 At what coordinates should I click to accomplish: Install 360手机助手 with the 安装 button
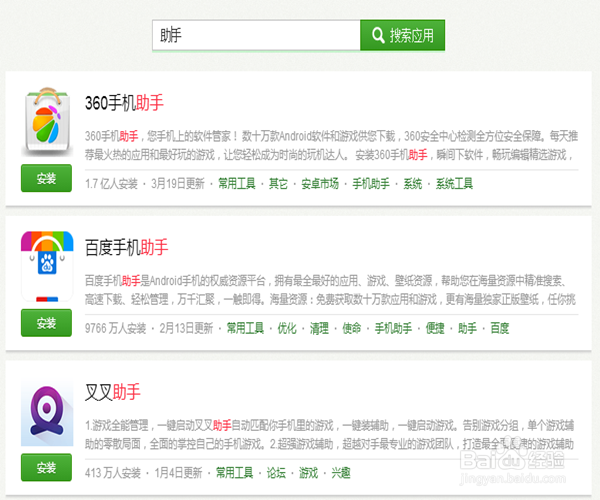[x=46, y=178]
